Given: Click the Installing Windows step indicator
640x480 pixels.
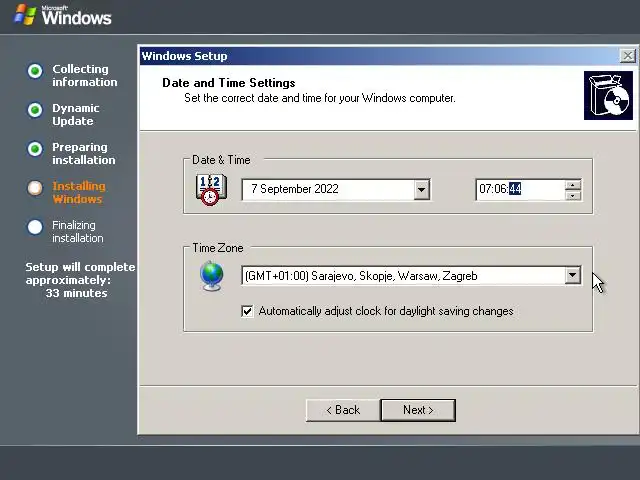Looking at the screenshot, I should click(x=35, y=188).
